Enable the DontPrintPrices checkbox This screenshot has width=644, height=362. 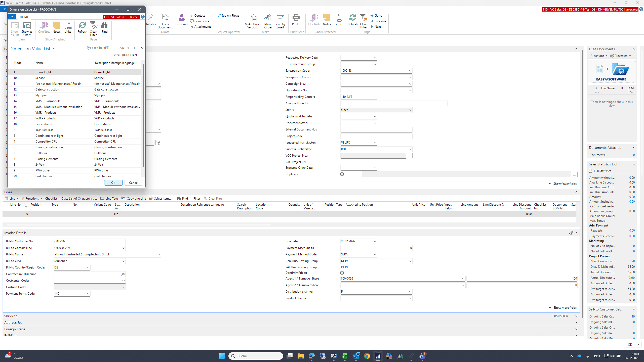click(342, 273)
